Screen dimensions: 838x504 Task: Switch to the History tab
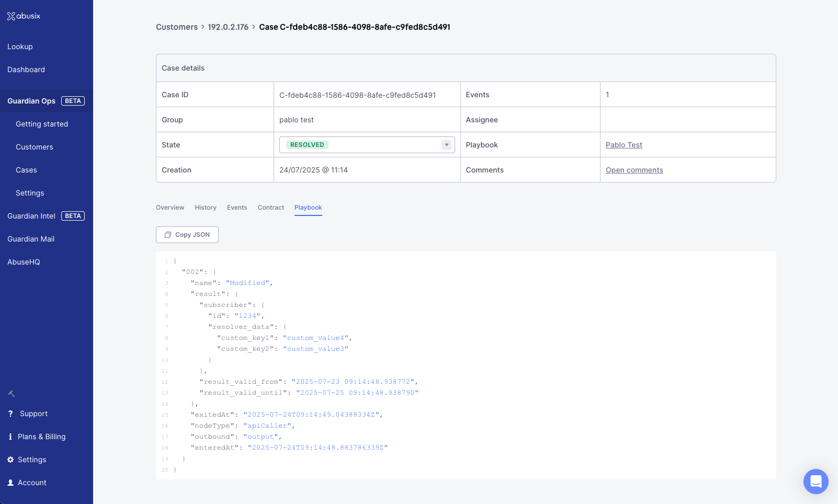point(206,208)
